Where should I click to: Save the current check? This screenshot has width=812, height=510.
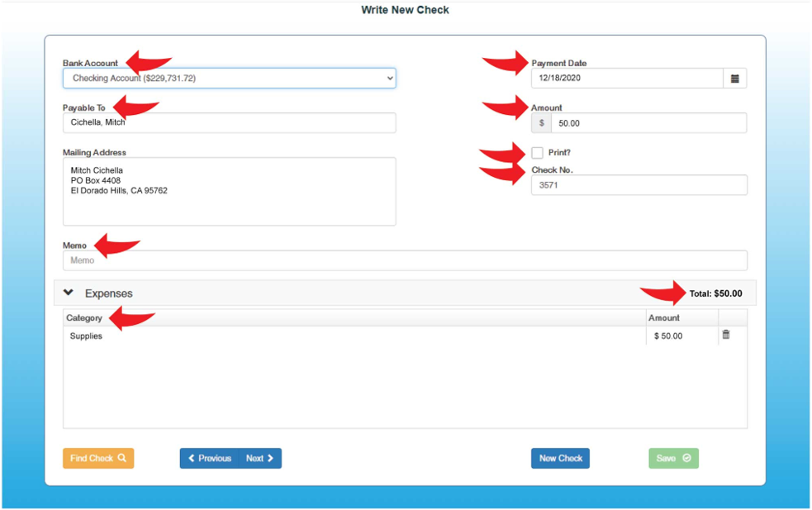(673, 458)
